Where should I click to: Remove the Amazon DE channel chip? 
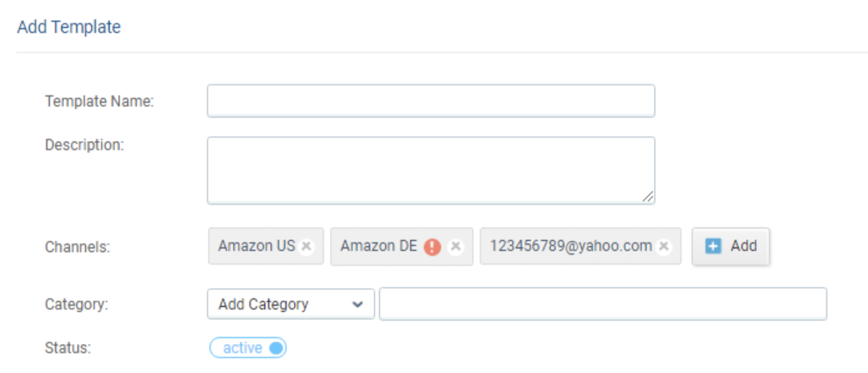coord(455,246)
